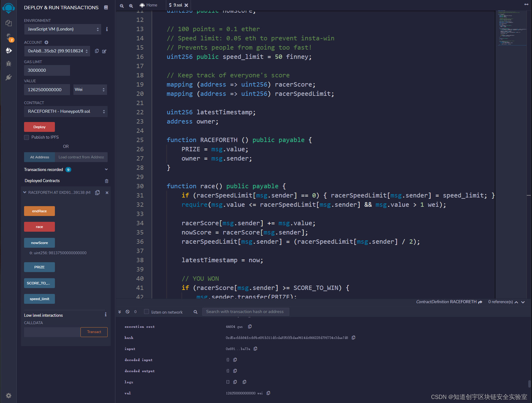Call the race function

39,227
